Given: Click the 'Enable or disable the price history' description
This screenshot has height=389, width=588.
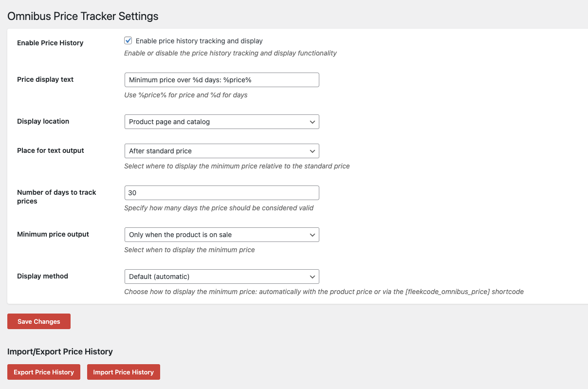Looking at the screenshot, I should [x=231, y=53].
